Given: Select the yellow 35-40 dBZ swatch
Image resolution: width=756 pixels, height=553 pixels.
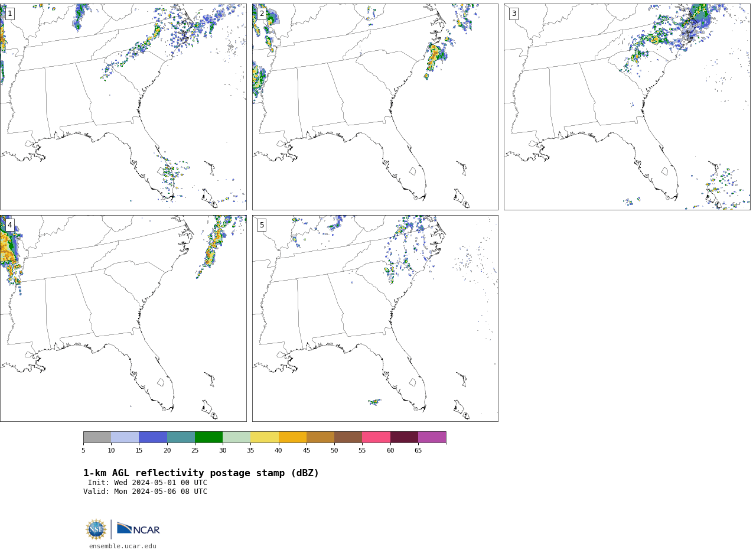Looking at the screenshot, I should [265, 437].
